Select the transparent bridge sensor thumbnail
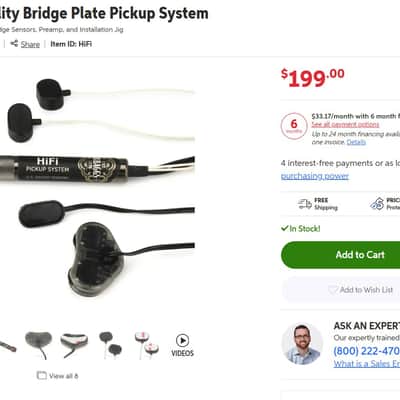This screenshot has height=400, width=400. point(39,345)
